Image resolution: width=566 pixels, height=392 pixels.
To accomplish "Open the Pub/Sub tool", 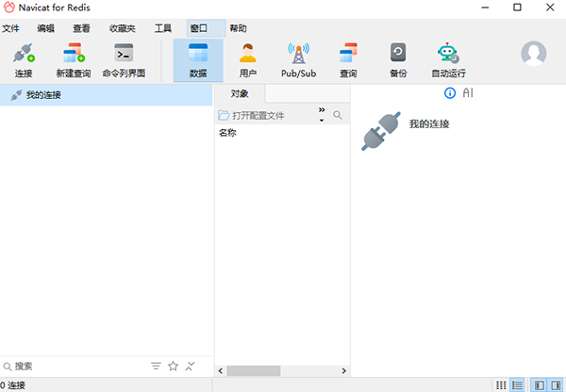I will click(298, 60).
